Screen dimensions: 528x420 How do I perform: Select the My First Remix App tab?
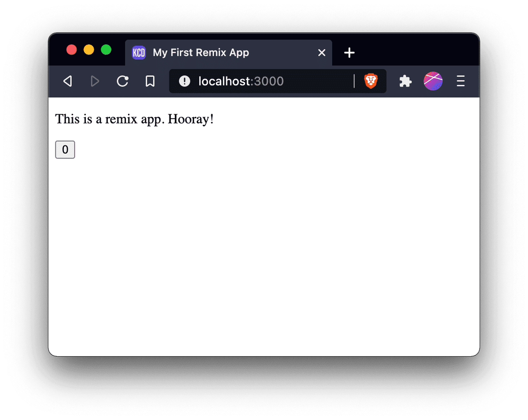click(x=229, y=53)
